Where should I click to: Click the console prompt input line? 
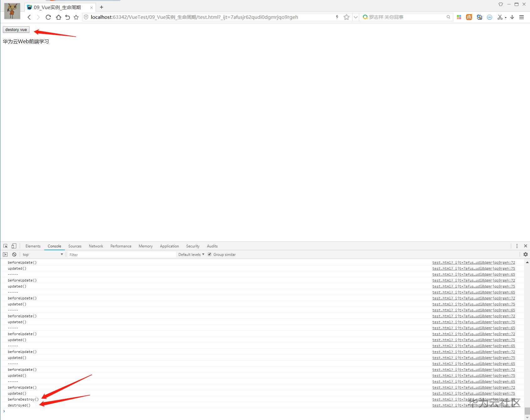(x=263, y=412)
